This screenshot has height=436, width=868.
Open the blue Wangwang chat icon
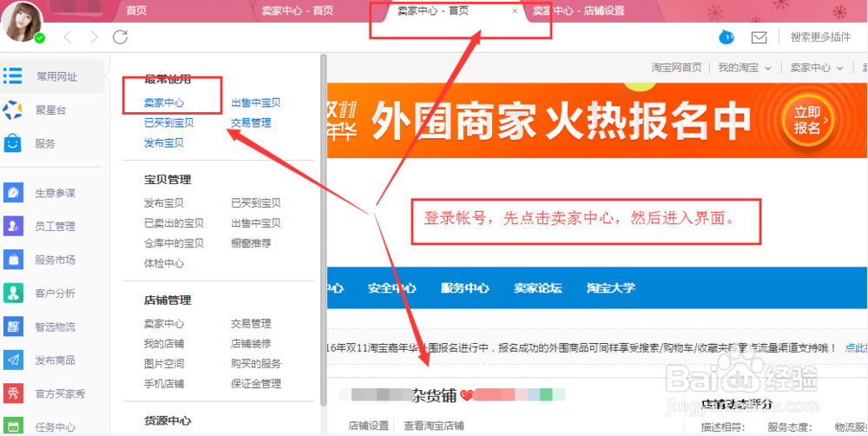click(727, 37)
